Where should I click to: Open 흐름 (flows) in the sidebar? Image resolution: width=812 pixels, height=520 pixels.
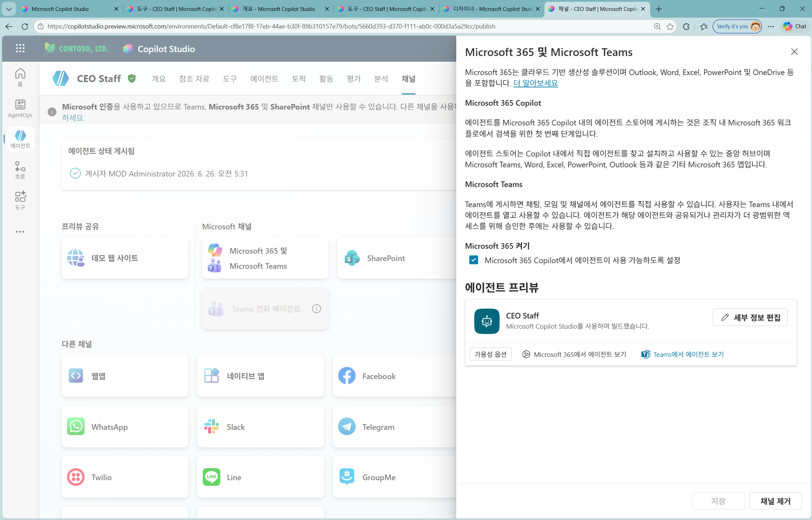[x=20, y=170]
